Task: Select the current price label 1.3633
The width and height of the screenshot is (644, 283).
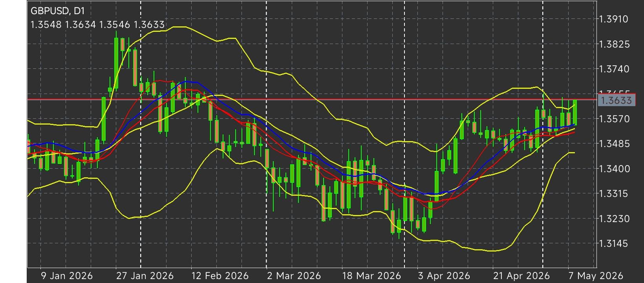Action: [x=616, y=100]
